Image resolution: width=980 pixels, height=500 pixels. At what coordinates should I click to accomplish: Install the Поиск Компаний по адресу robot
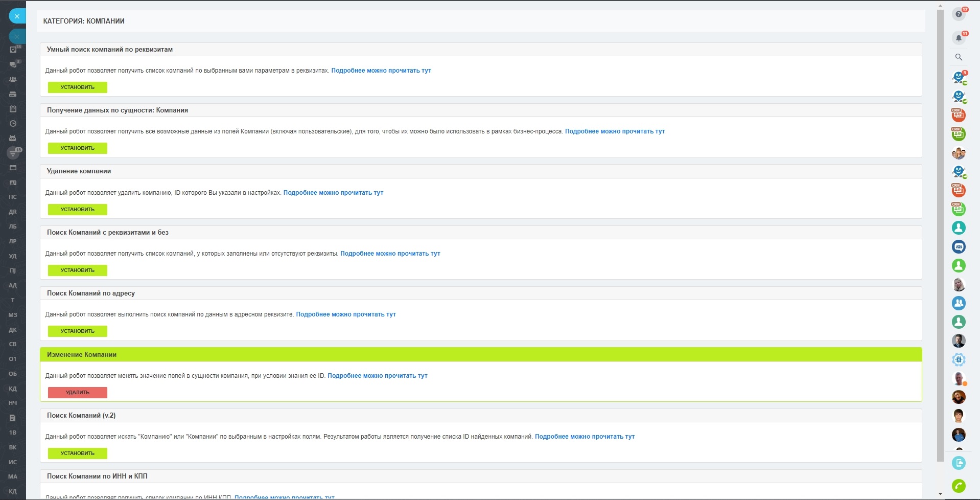78,331
